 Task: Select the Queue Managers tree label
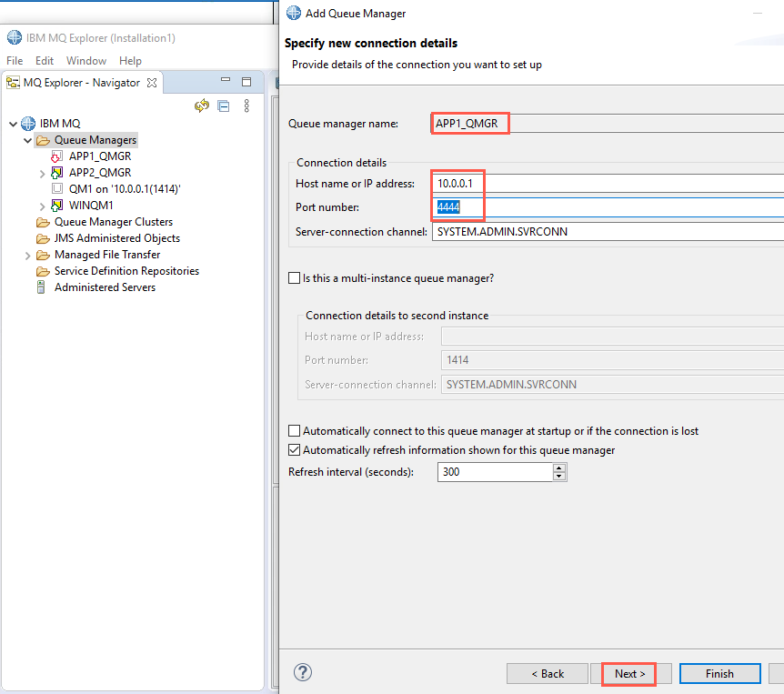coord(95,140)
